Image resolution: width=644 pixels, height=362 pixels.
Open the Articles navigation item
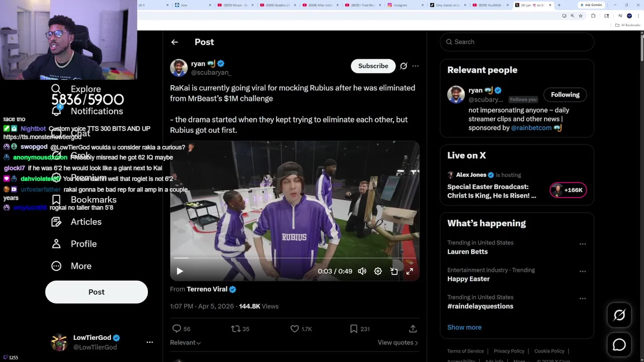pos(86,222)
